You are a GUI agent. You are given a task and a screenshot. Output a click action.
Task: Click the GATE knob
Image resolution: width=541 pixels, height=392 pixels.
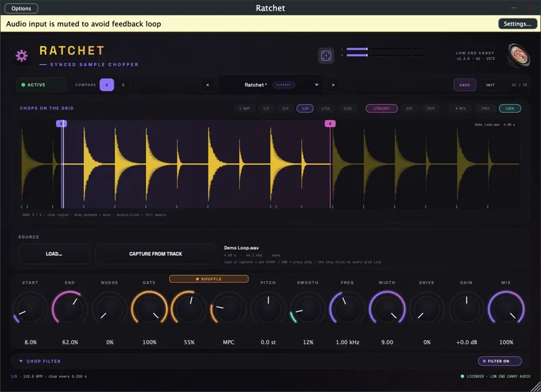(149, 308)
